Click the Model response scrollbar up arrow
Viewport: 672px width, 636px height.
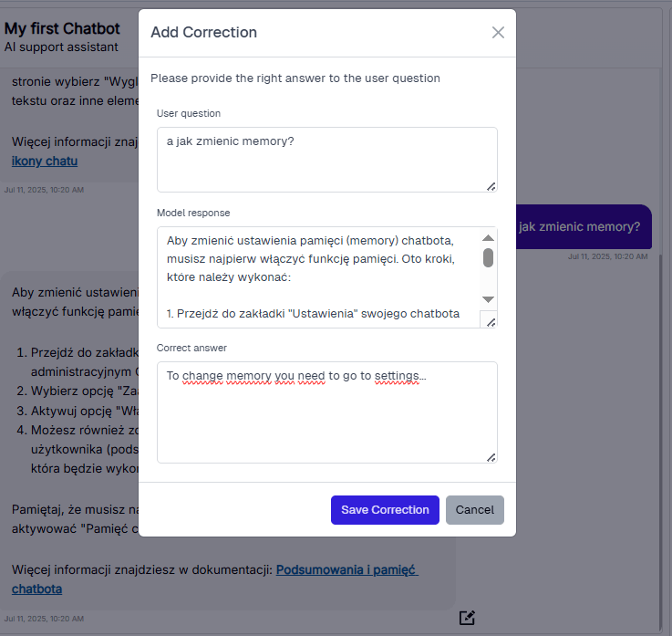(x=489, y=238)
